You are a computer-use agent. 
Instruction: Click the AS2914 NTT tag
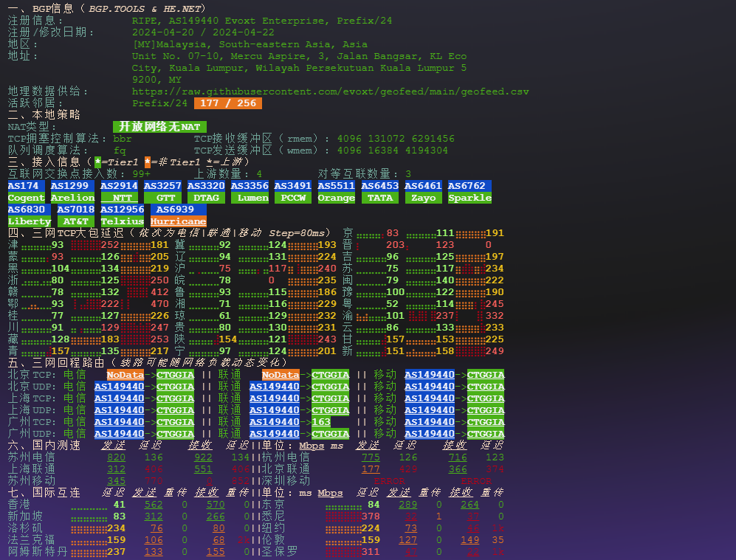(119, 192)
